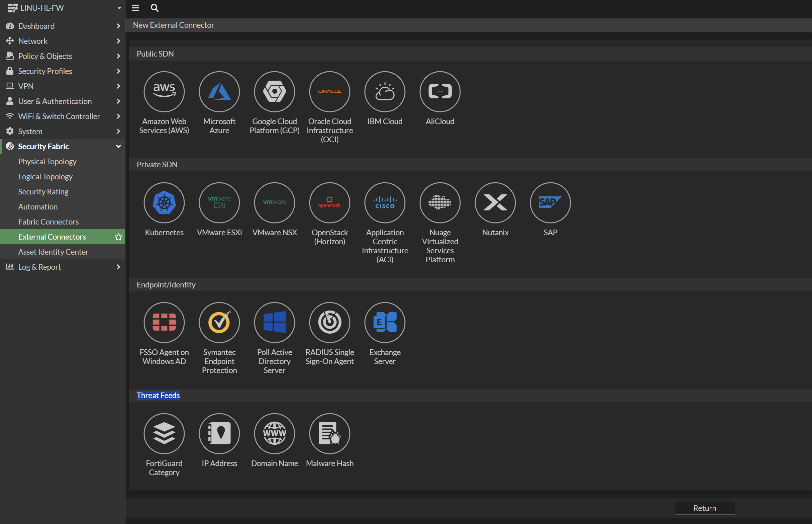Click the New External Connector title
Viewport: 812px width, 524px height.
point(174,25)
